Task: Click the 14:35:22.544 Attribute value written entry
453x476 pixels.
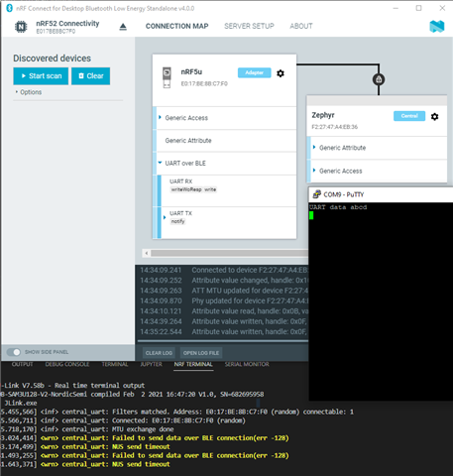Action: coord(224,331)
